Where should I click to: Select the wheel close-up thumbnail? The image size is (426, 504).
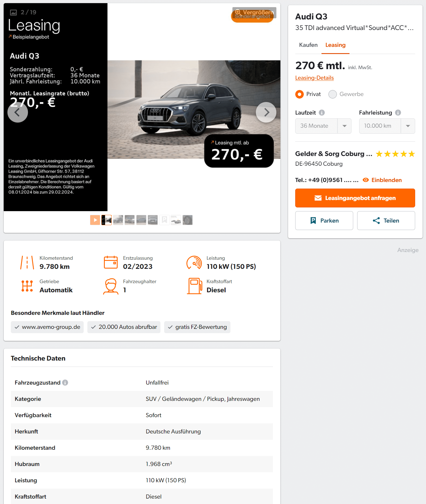pyautogui.click(x=188, y=220)
